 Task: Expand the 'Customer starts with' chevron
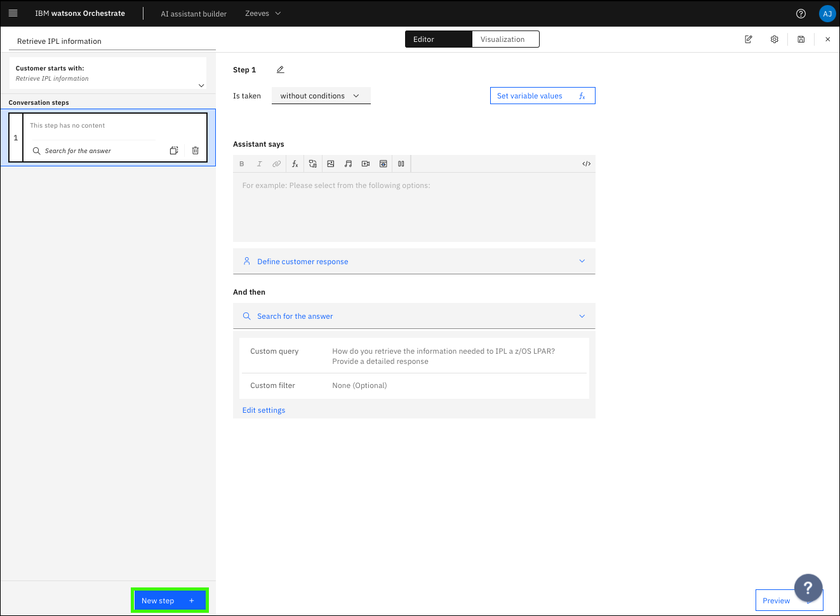tap(201, 86)
